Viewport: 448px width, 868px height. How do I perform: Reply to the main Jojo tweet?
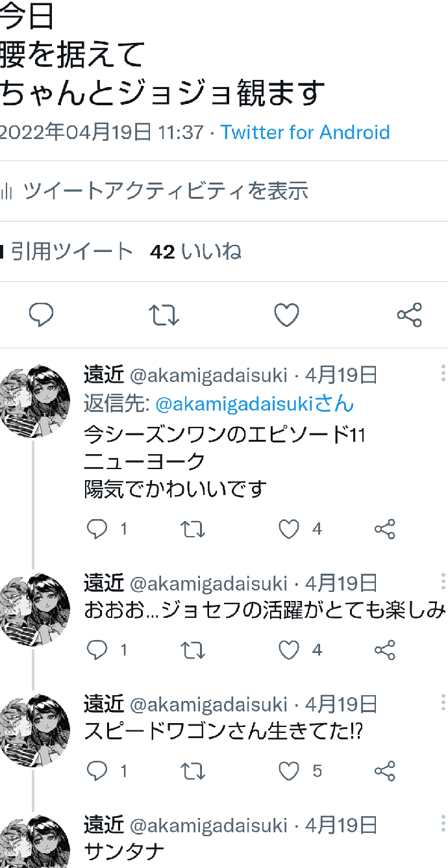pyautogui.click(x=42, y=316)
